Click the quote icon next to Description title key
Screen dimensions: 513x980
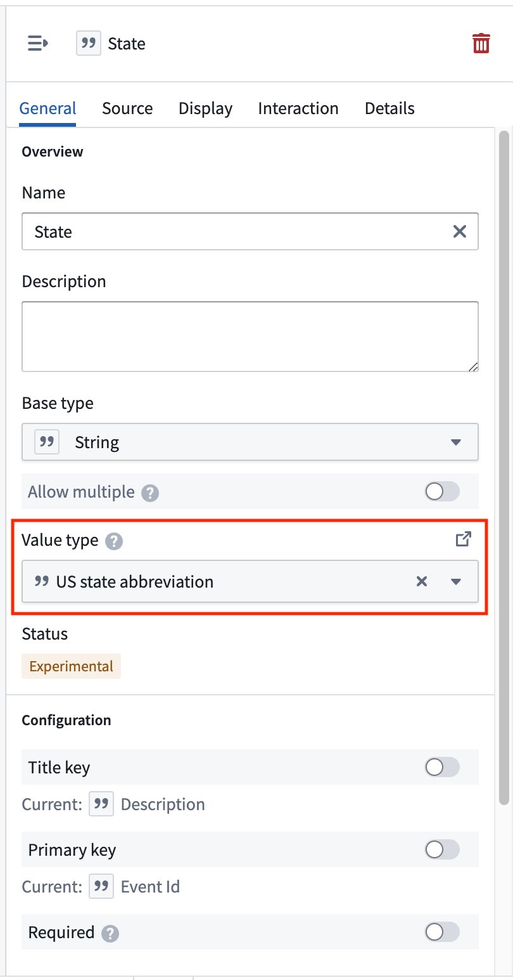[101, 804]
